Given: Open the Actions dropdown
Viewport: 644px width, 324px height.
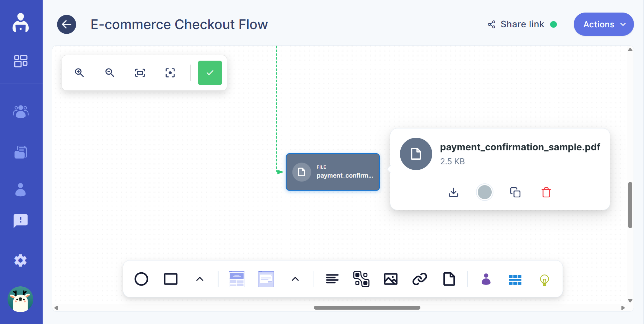Looking at the screenshot, I should pyautogui.click(x=603, y=24).
